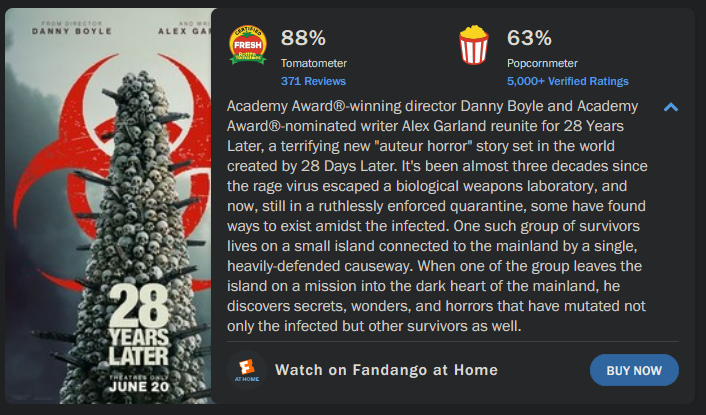Click the 28 Years Later movie poster

pyautogui.click(x=108, y=206)
